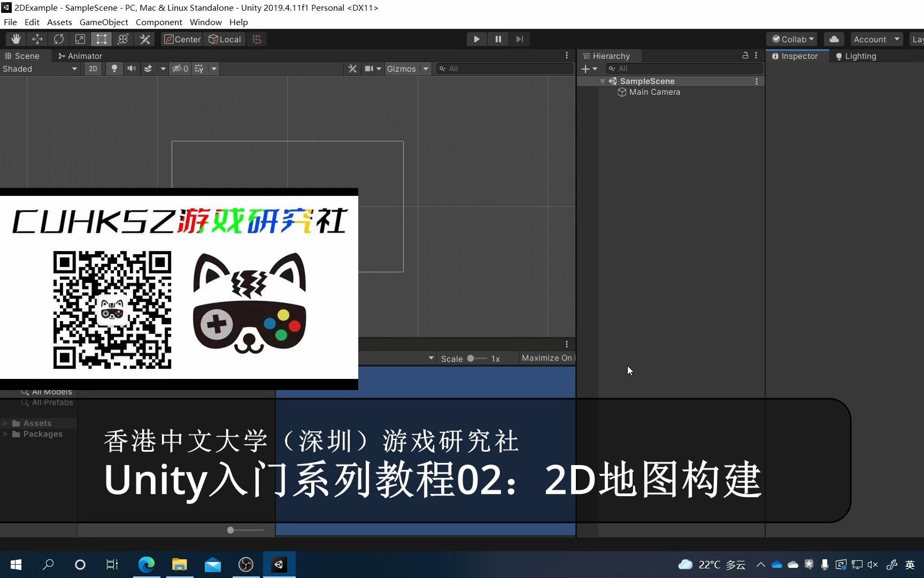The height and width of the screenshot is (578, 924).
Task: Open grid settings dropdown arrow
Action: click(x=214, y=69)
